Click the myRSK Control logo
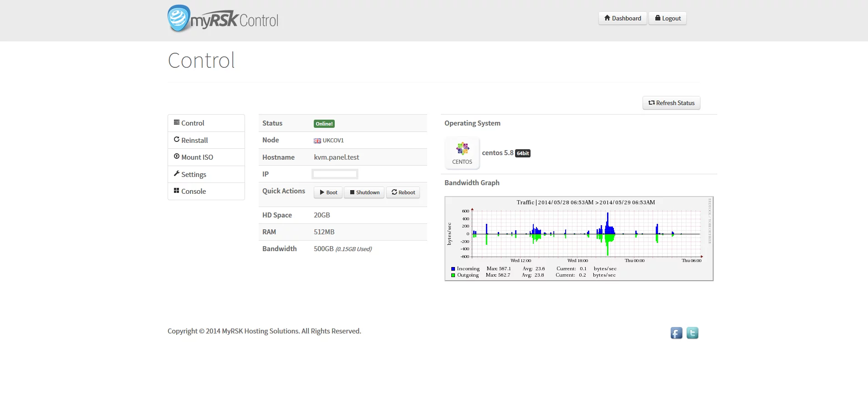Viewport: 868px width, 409px height. pos(223,19)
